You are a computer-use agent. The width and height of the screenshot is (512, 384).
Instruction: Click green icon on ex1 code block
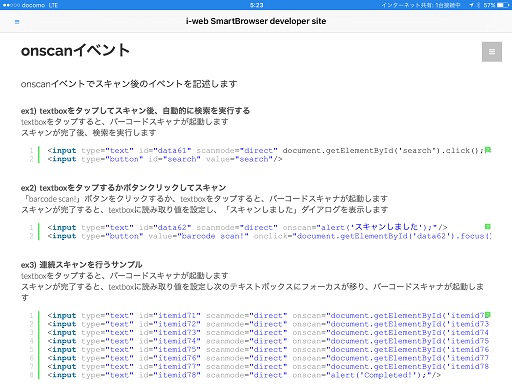tap(488, 150)
